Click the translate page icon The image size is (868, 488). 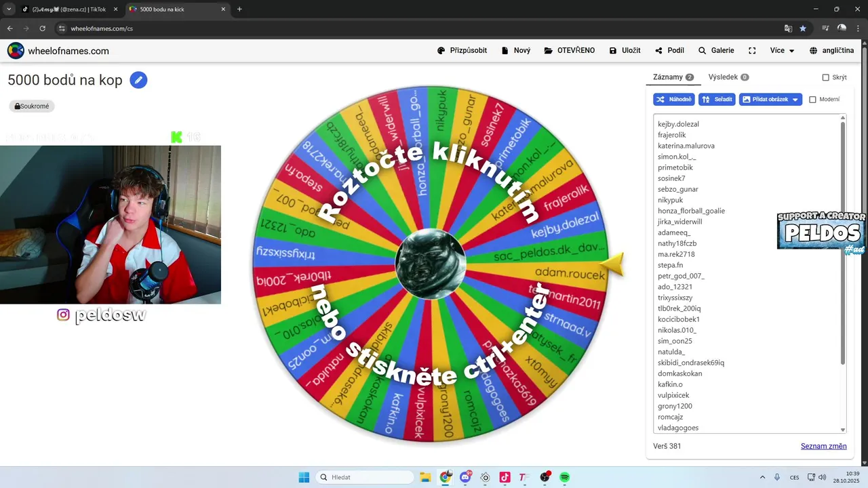788,28
